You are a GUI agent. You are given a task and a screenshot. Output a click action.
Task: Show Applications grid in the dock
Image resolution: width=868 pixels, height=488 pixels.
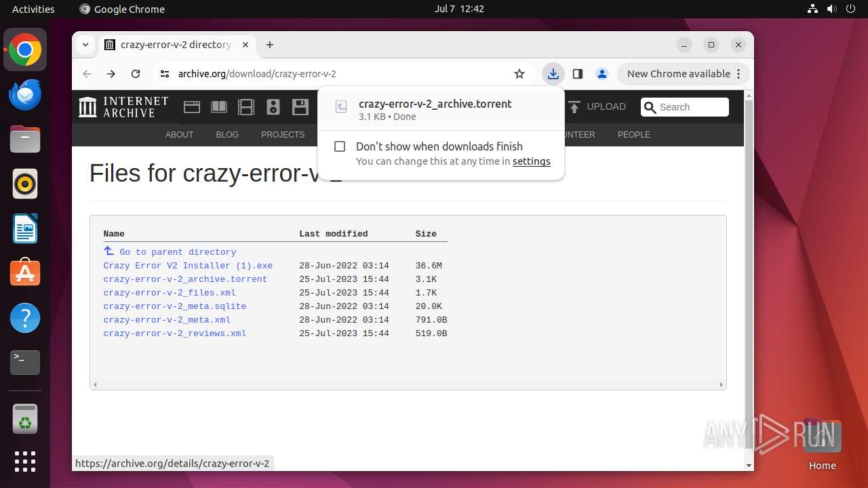pos(25,462)
